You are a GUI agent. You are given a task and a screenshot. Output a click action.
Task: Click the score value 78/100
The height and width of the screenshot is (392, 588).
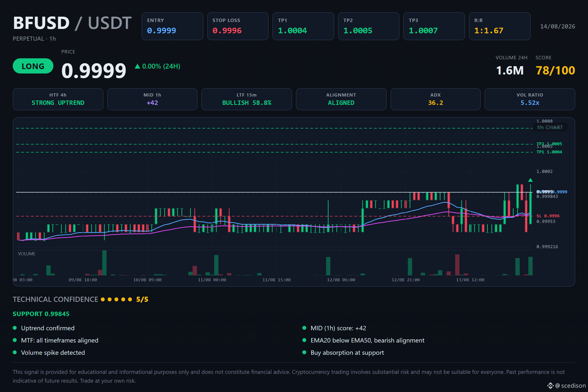[x=555, y=71]
